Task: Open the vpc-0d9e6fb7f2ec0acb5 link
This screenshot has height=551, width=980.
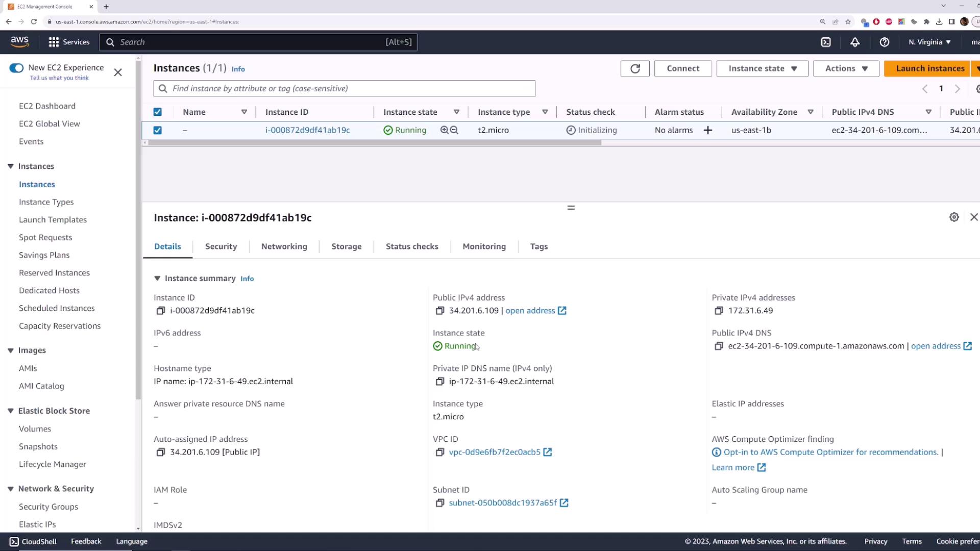Action: pyautogui.click(x=494, y=452)
